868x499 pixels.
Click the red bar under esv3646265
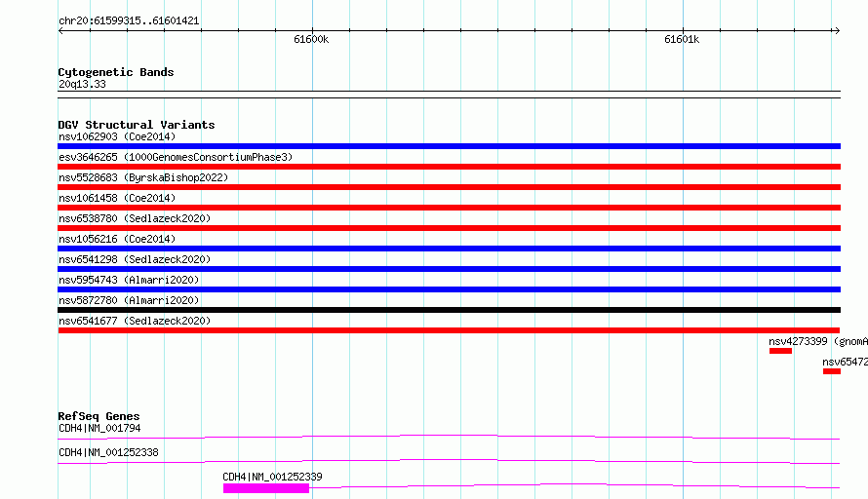click(449, 167)
